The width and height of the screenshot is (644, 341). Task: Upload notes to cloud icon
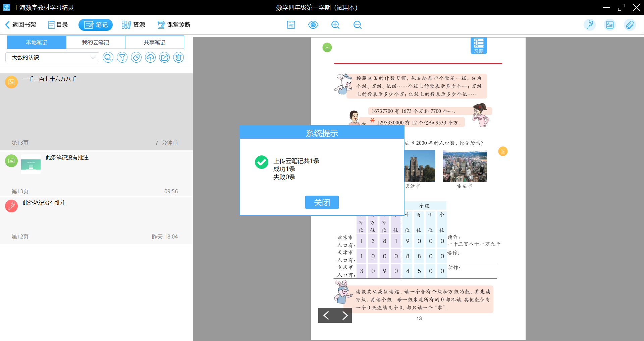pos(150,58)
